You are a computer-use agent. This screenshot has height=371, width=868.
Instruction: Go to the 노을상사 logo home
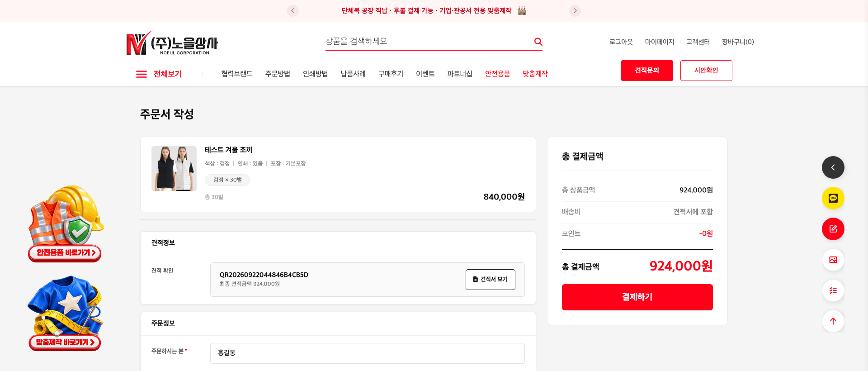172,43
